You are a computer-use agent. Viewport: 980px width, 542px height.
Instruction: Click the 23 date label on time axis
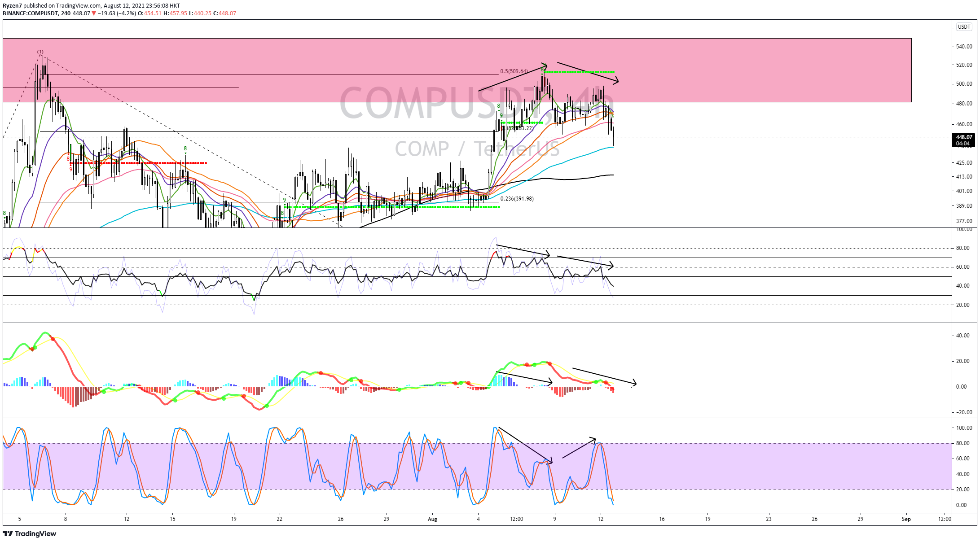[x=769, y=519]
